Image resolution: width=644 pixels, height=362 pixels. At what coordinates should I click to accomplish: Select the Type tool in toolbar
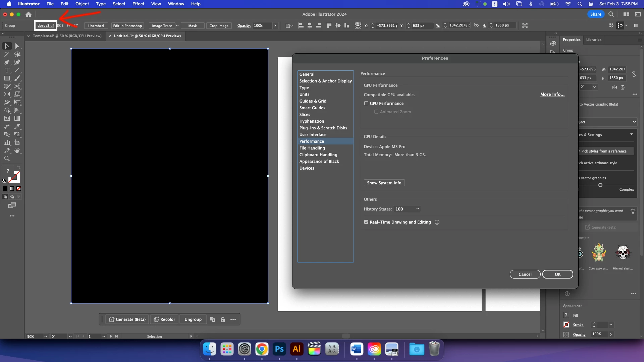[x=7, y=70]
